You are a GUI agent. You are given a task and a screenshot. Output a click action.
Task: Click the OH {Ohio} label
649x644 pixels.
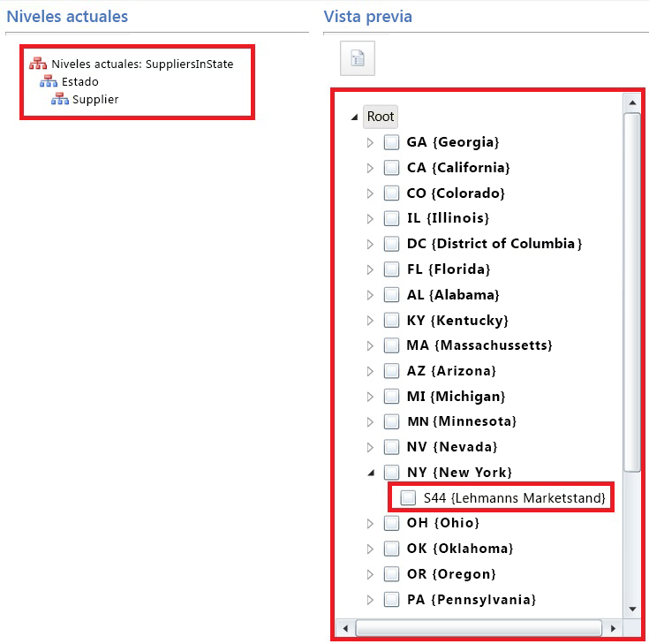click(x=440, y=523)
